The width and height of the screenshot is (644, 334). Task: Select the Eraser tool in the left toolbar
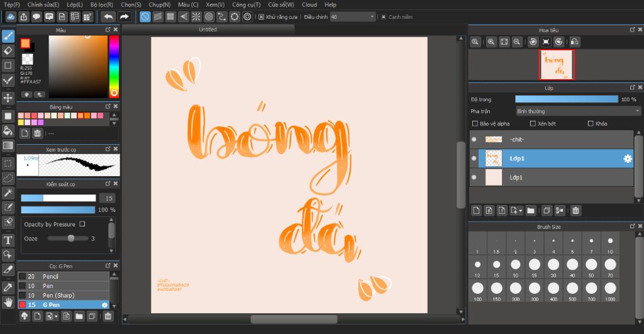8,51
